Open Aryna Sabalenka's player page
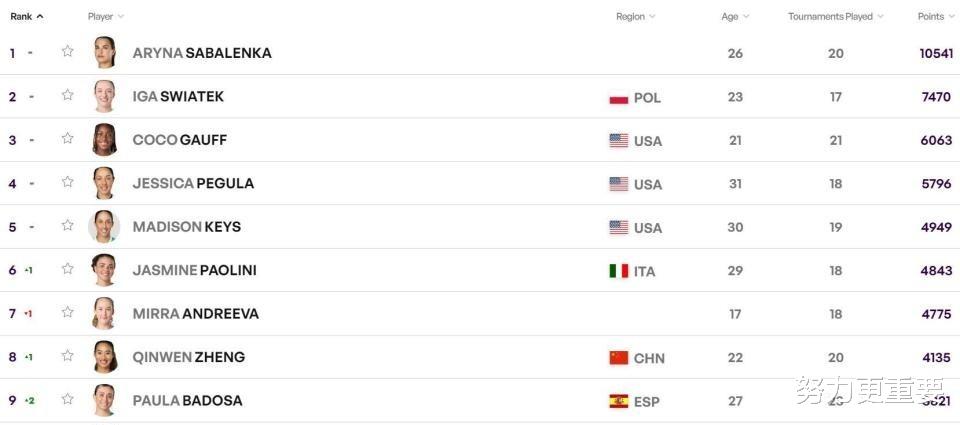 point(202,53)
